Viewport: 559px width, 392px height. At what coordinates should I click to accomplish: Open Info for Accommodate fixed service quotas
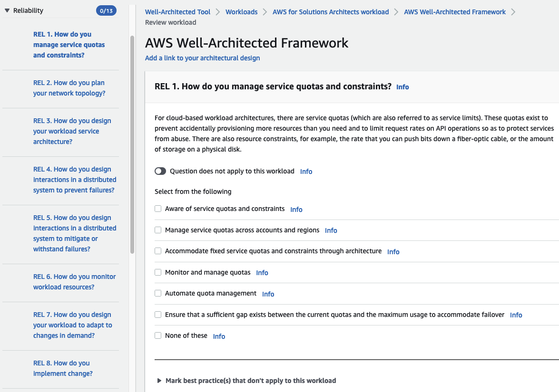click(x=393, y=252)
